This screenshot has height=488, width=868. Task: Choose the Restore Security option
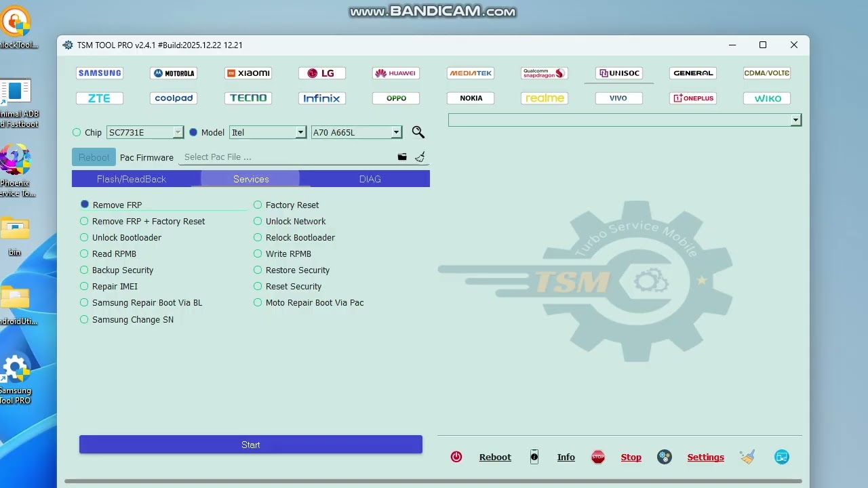(292, 270)
